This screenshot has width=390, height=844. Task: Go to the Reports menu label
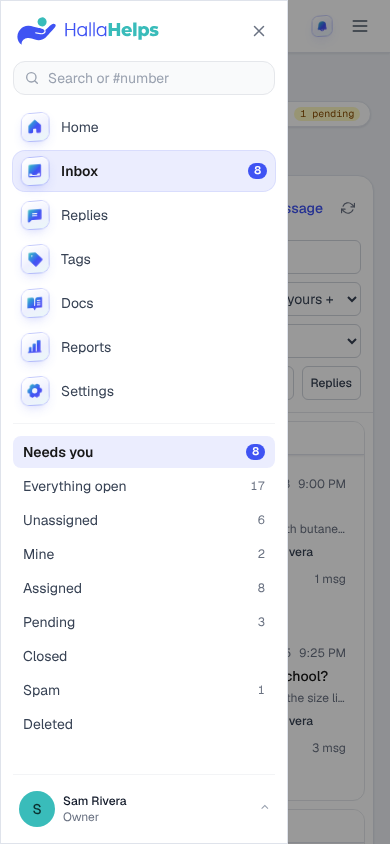pyautogui.click(x=86, y=347)
